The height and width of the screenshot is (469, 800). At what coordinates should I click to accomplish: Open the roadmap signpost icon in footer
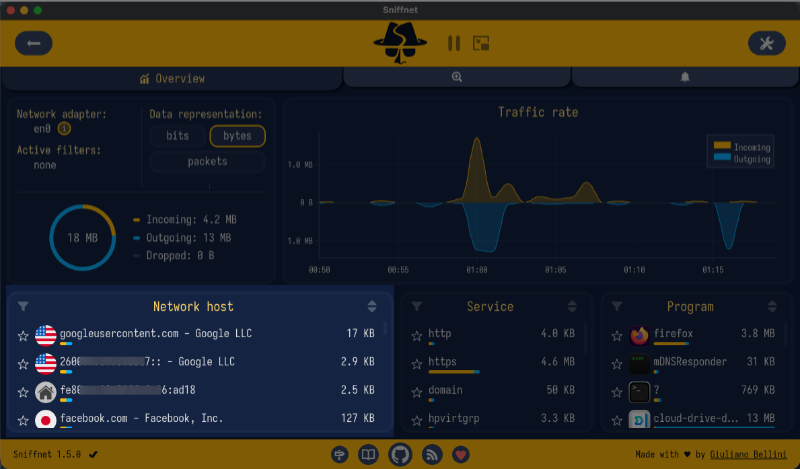click(339, 454)
